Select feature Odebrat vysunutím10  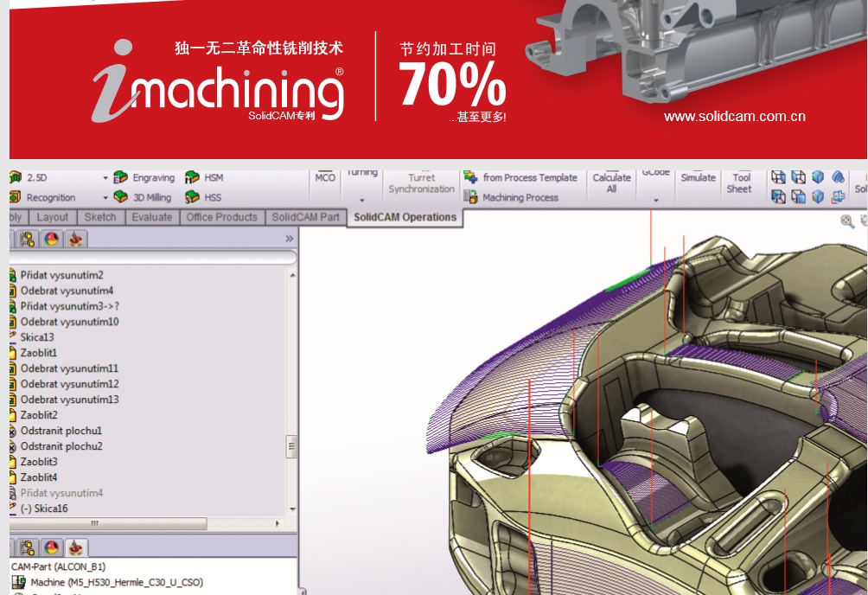70,322
